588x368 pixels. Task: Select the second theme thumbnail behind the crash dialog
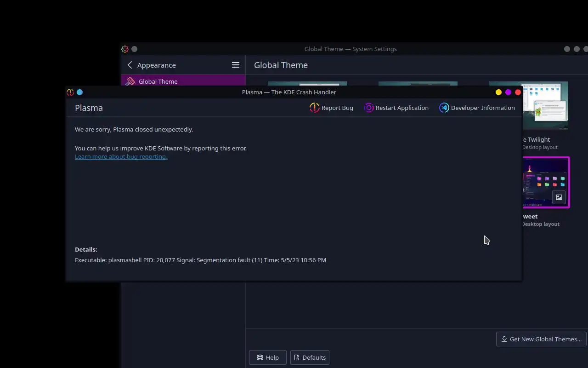point(418,83)
